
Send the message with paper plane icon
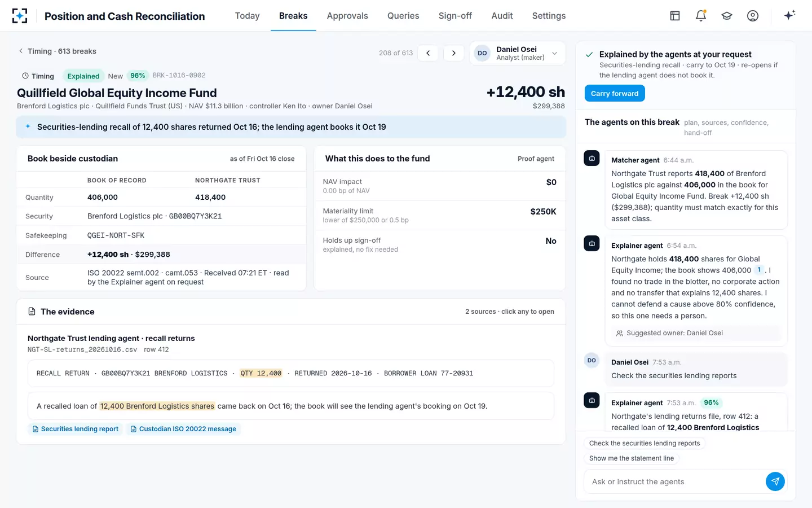coord(775,481)
